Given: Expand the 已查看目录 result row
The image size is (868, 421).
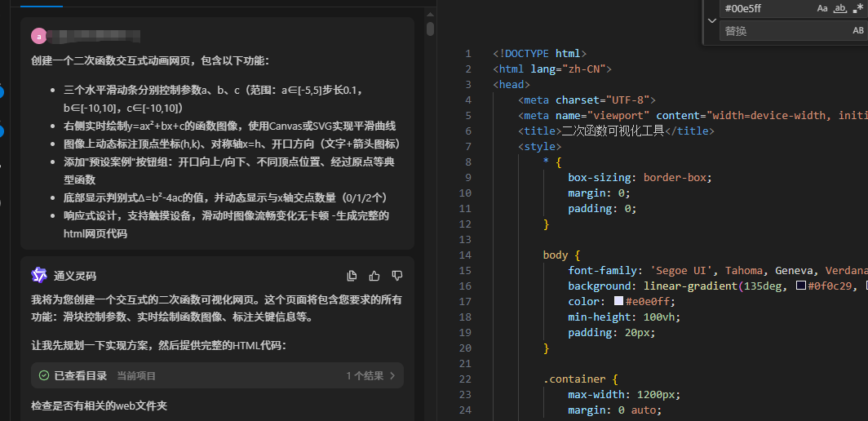Looking at the screenshot, I should [217, 375].
